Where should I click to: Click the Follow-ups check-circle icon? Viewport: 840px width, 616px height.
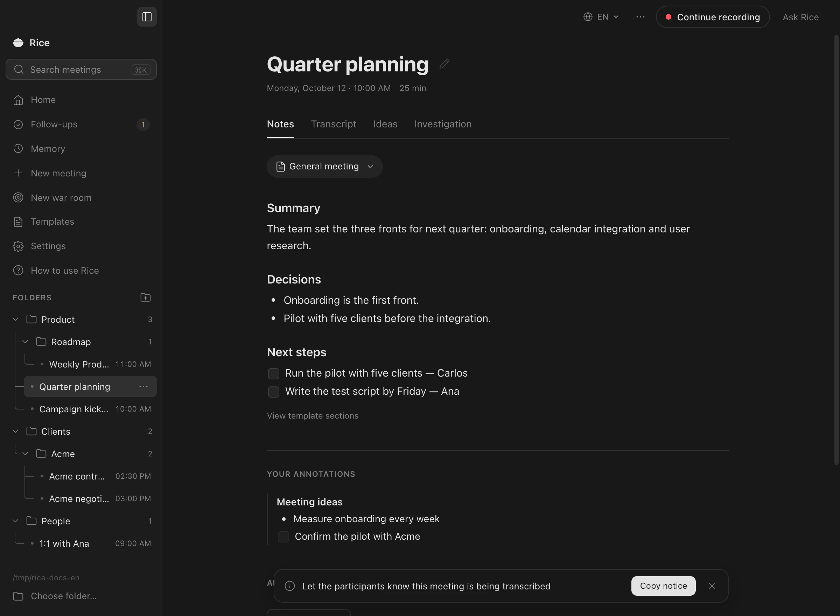[18, 125]
